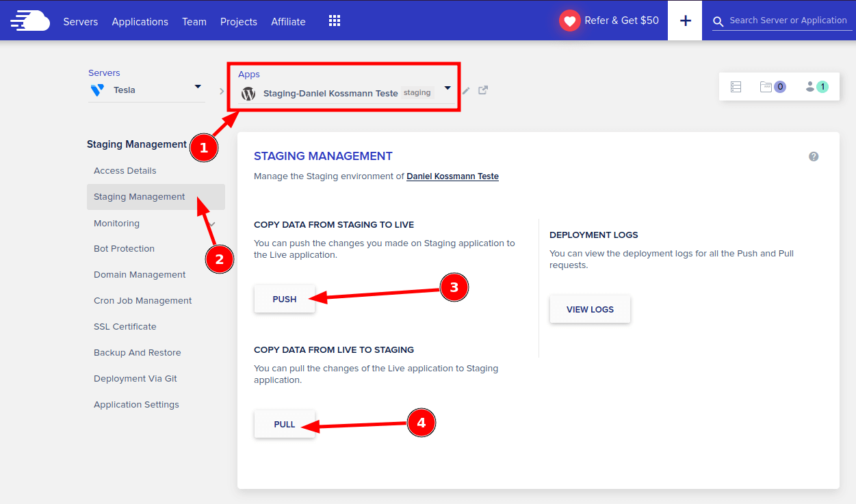Click COPY DATA FROM STAGING TO LIVE heading
Viewport: 856px width, 504px height.
pos(334,225)
